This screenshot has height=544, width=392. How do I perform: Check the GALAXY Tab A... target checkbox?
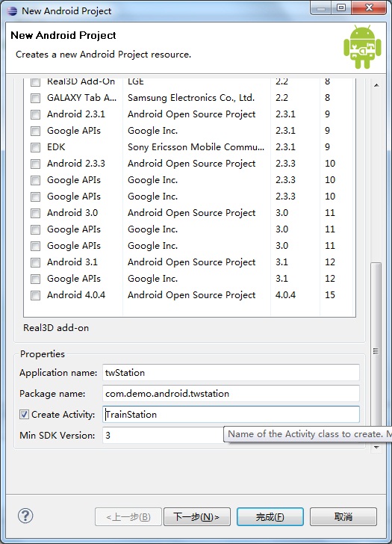[35, 98]
